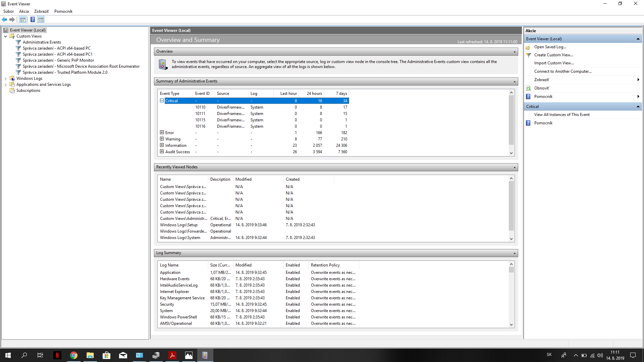Toggle the Show/Hide Action Pane toolbar icon

pos(41,19)
